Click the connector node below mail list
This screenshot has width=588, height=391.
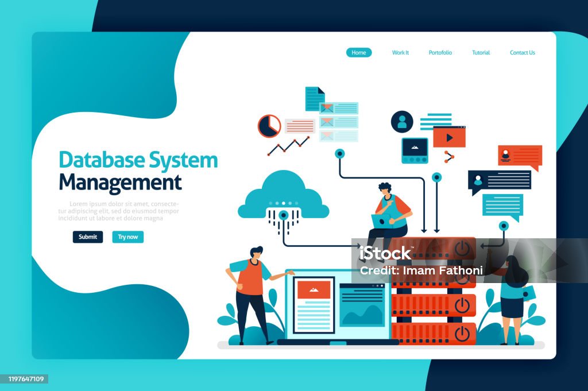340,153
